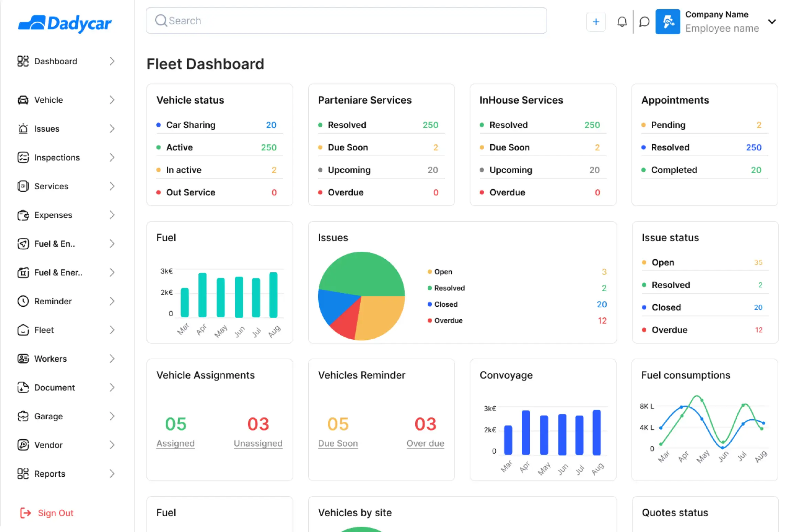Click the company avatar icon
Viewport: 792px width, 532px height.
tap(668, 22)
